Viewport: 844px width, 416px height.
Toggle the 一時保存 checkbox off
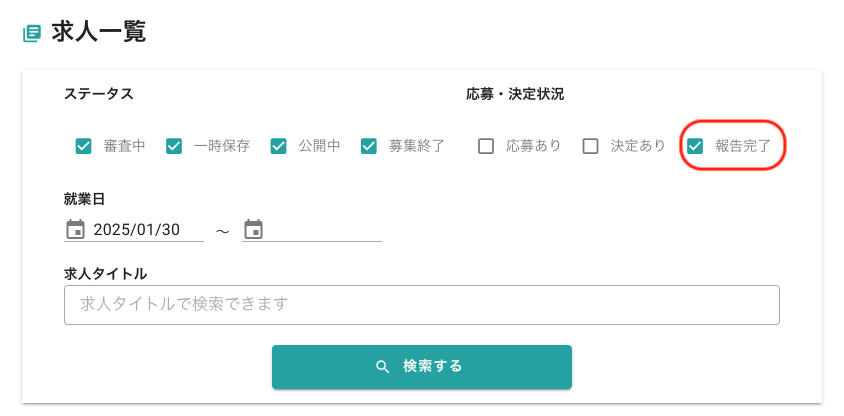coord(174,146)
